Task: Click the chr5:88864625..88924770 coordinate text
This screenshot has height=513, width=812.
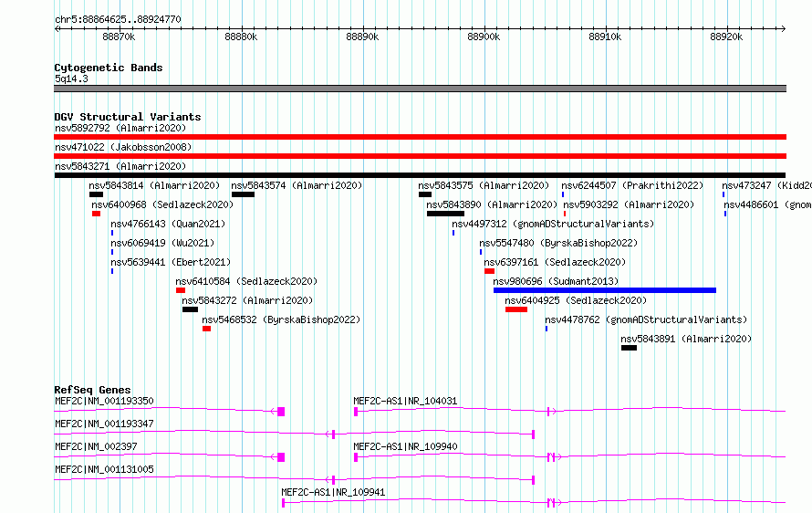Action: 118,19
